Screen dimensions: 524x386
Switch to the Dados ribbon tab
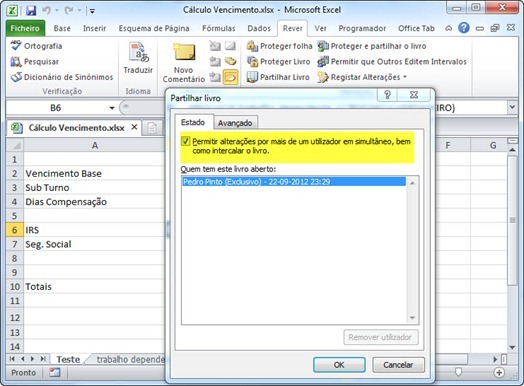(x=259, y=28)
